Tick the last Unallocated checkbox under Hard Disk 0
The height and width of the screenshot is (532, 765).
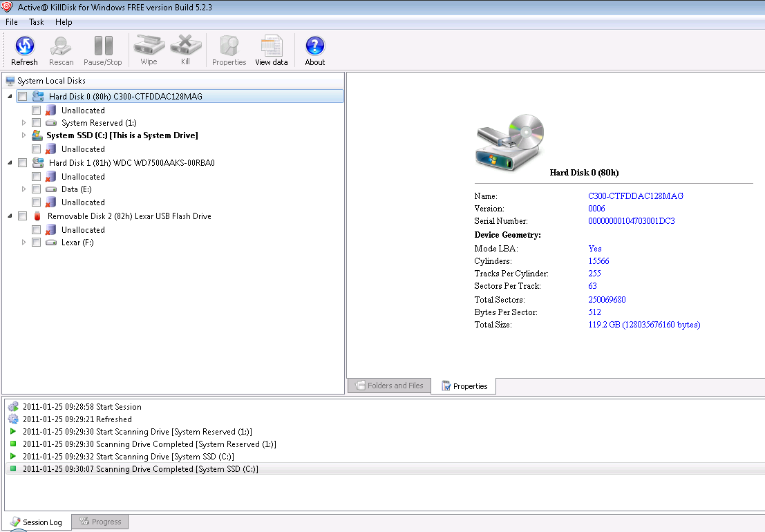(x=36, y=149)
